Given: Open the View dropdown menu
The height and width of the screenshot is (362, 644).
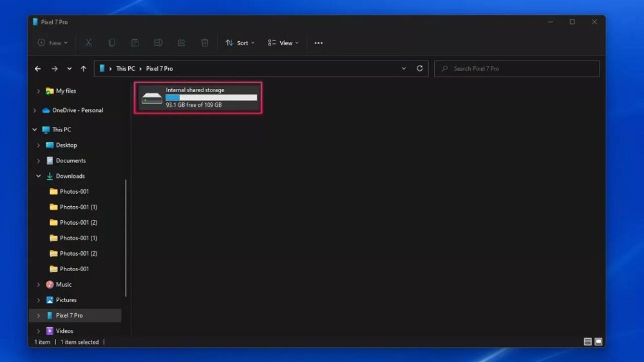Looking at the screenshot, I should click(283, 43).
